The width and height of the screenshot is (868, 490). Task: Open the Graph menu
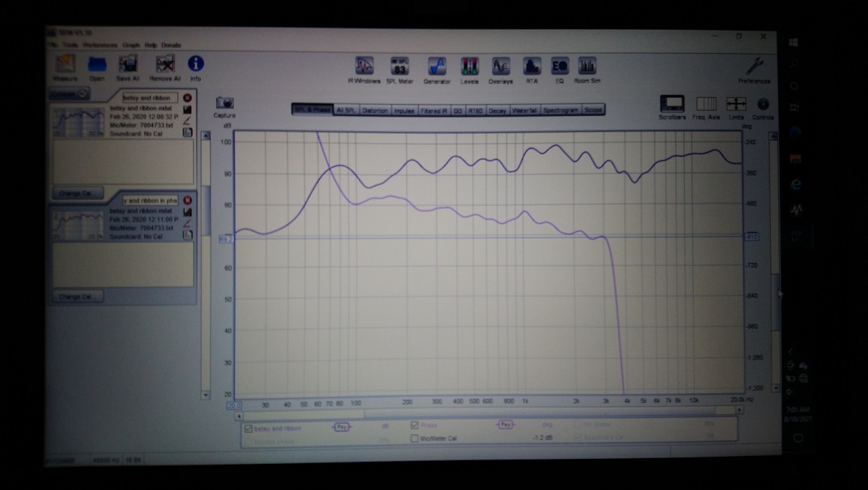point(131,45)
